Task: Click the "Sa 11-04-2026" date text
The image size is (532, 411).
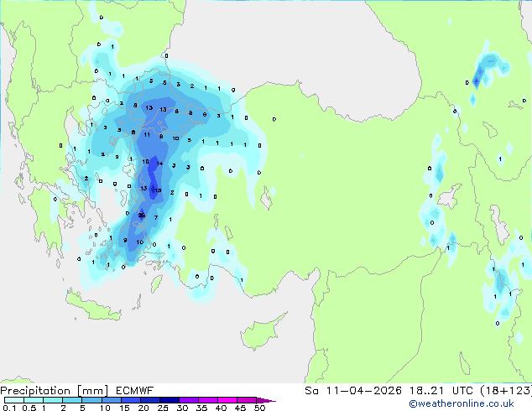Action: pos(353,391)
